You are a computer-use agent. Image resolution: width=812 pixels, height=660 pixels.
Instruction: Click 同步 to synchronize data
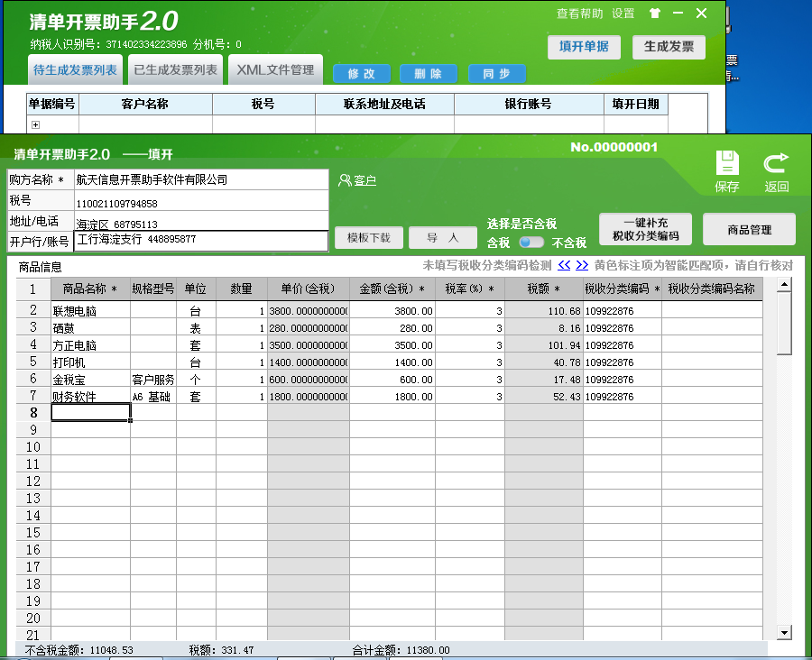coord(497,74)
